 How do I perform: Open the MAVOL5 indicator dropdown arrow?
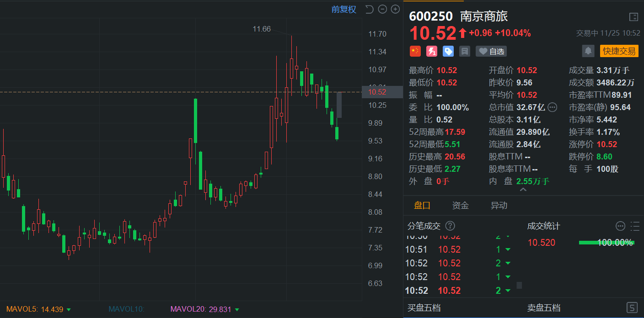coord(69,310)
